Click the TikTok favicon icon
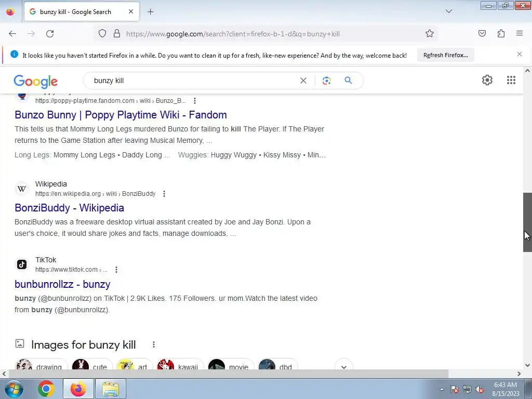The width and height of the screenshot is (532, 399). (x=22, y=264)
